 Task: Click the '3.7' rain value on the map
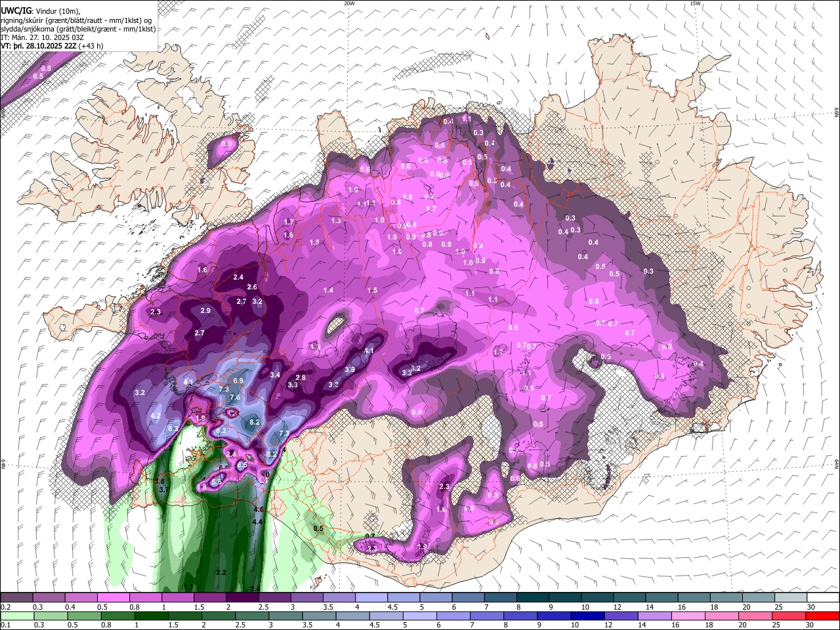(164, 490)
